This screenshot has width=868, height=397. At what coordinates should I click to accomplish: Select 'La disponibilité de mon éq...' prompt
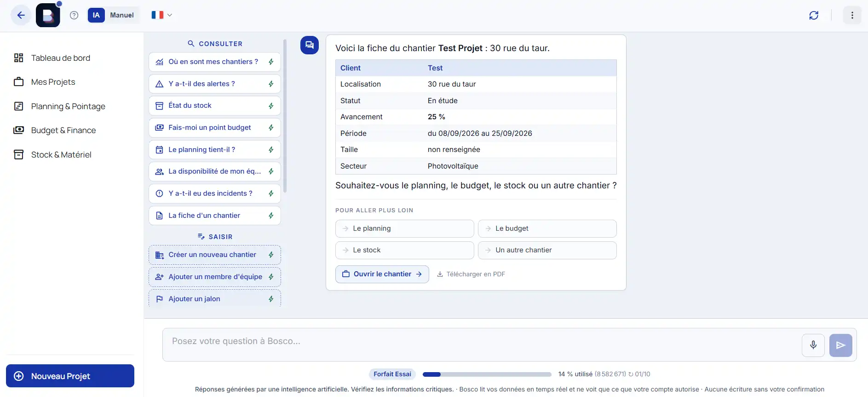pyautogui.click(x=215, y=171)
